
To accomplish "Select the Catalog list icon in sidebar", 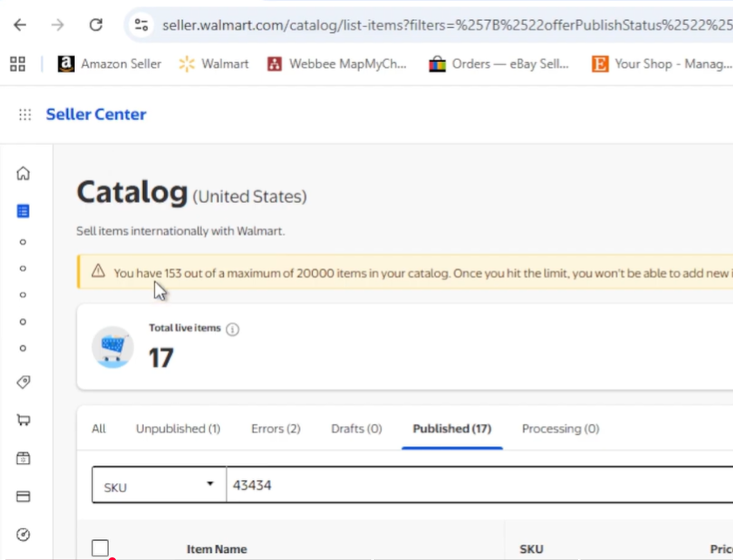I will (24, 211).
